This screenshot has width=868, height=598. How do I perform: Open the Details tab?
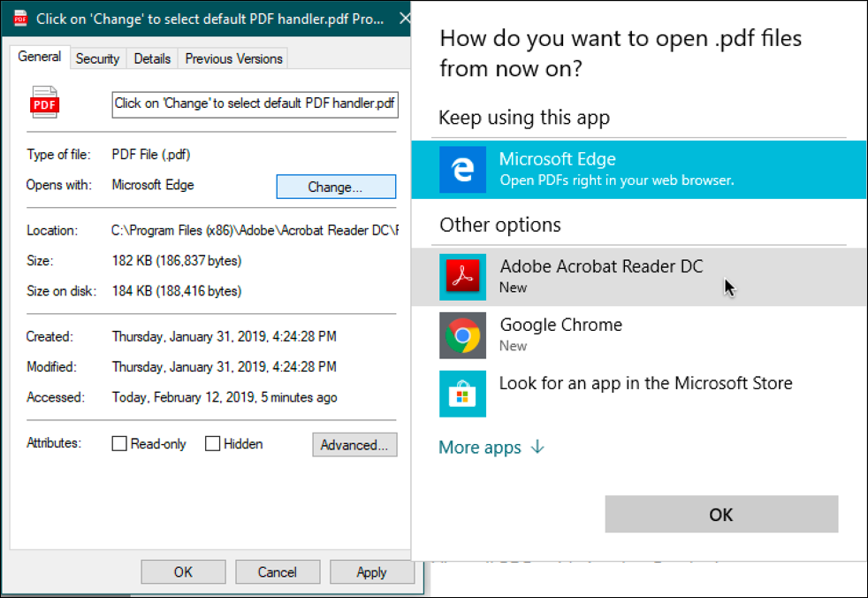tap(152, 57)
